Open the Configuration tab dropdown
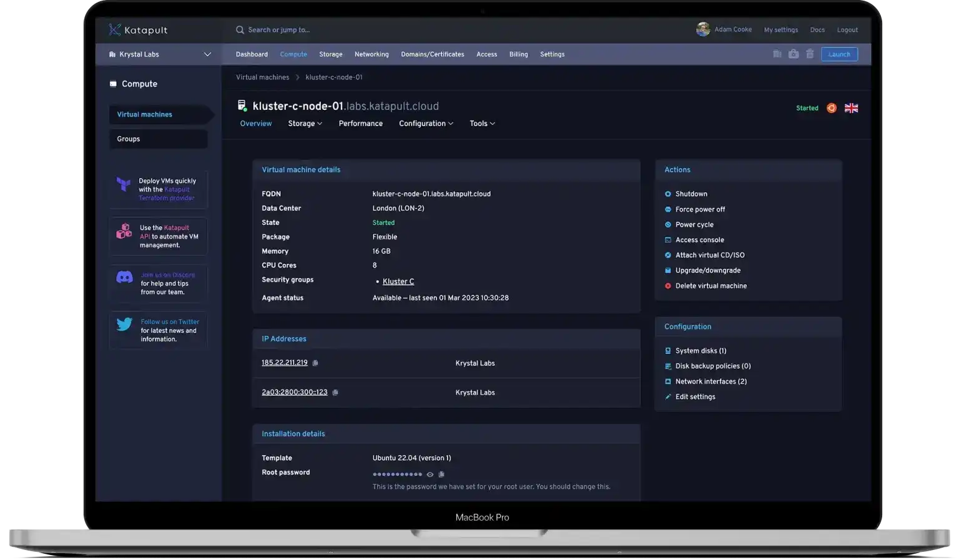This screenshot has width=959, height=560. tap(426, 124)
